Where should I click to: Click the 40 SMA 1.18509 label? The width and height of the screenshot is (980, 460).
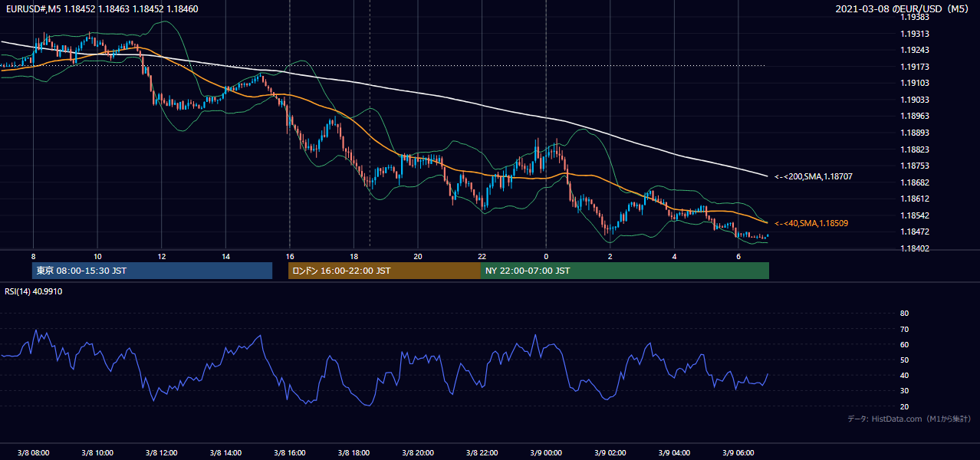coord(811,223)
